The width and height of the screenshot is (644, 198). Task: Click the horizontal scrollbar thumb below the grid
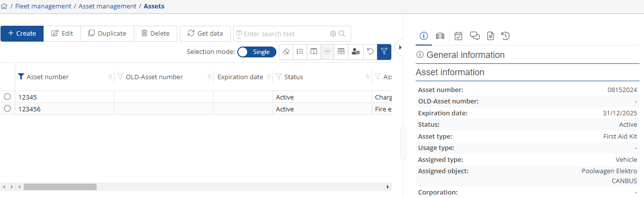point(60,187)
